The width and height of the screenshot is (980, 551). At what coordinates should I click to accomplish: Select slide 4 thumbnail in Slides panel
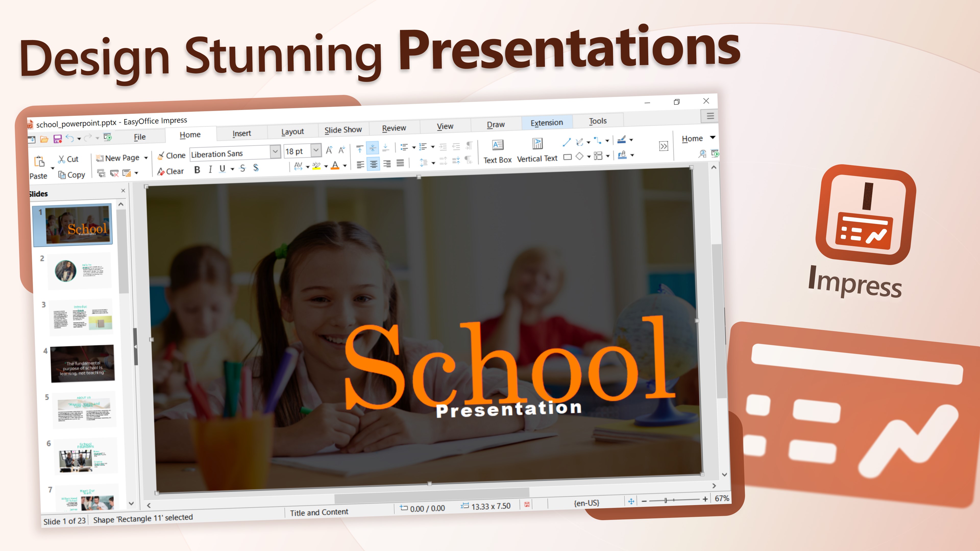tap(82, 364)
